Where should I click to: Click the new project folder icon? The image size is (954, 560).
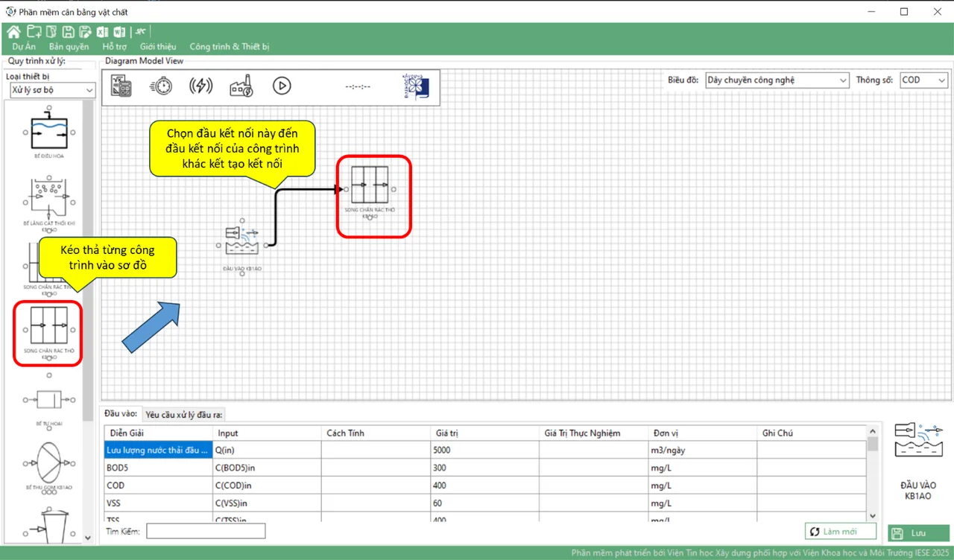pos(34,31)
